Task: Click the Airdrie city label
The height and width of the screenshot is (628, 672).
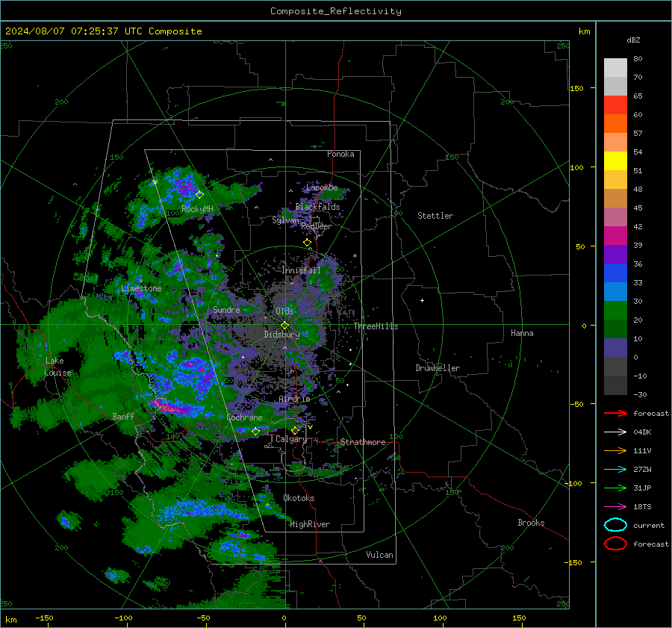Action: [294, 399]
